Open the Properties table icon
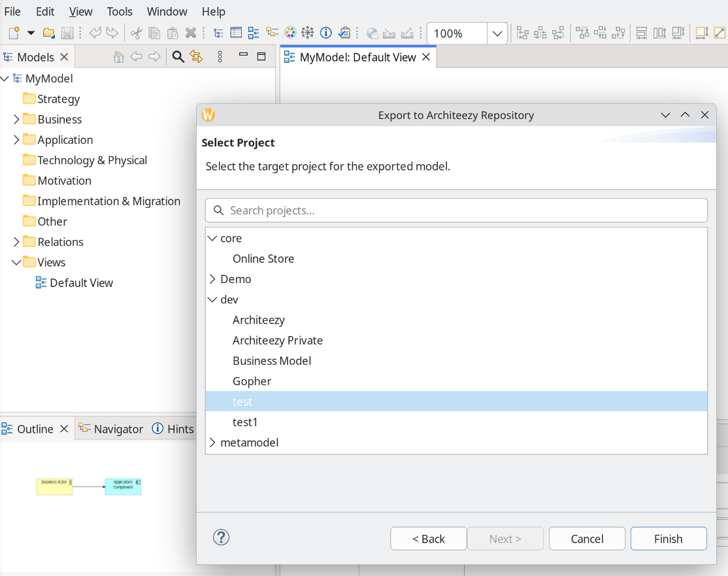 pyautogui.click(x=236, y=33)
